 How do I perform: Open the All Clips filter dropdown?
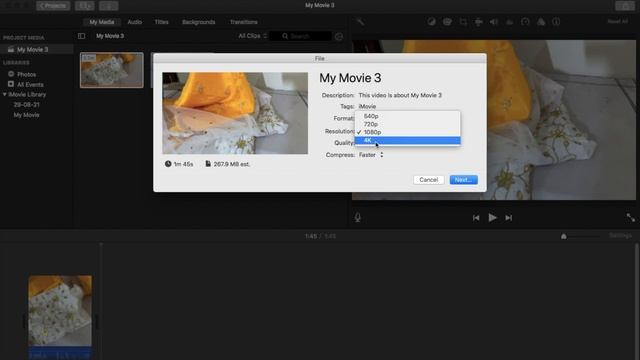pyautogui.click(x=253, y=36)
